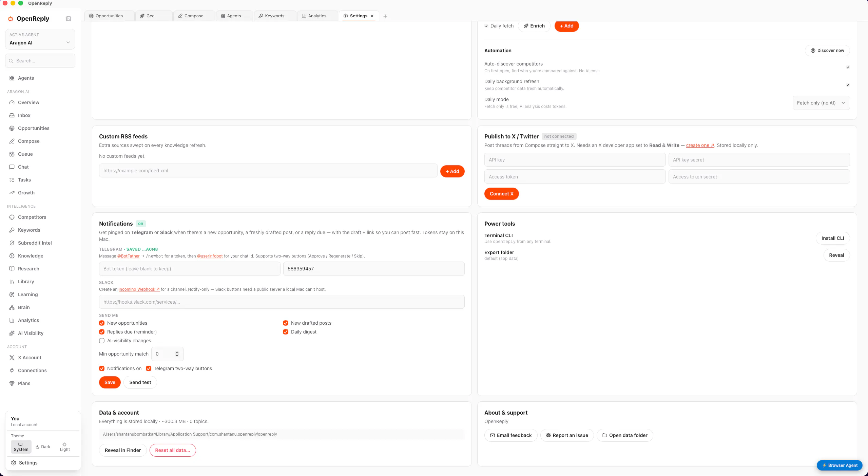Close the Settings tab
The width and height of the screenshot is (868, 476).
coord(372,16)
